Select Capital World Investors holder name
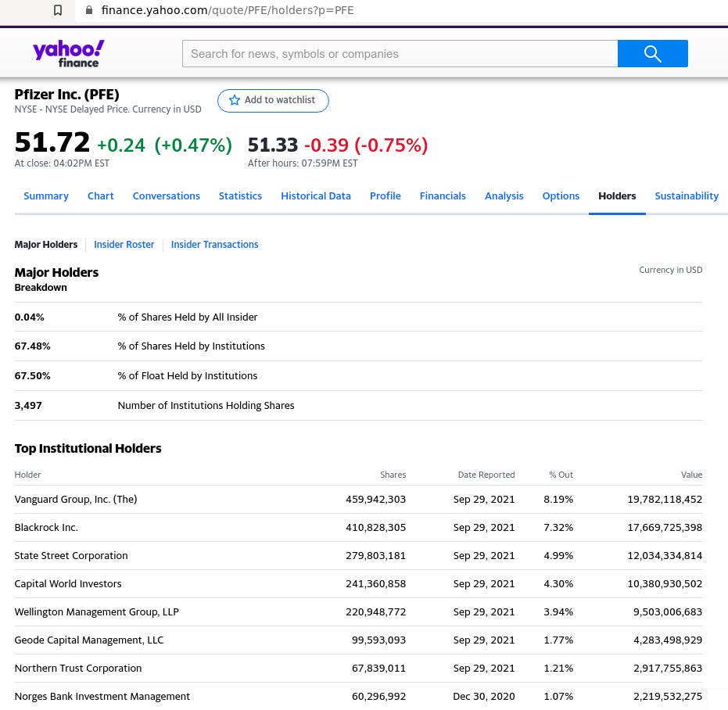Screen dimensions: 728x710 coord(68,583)
